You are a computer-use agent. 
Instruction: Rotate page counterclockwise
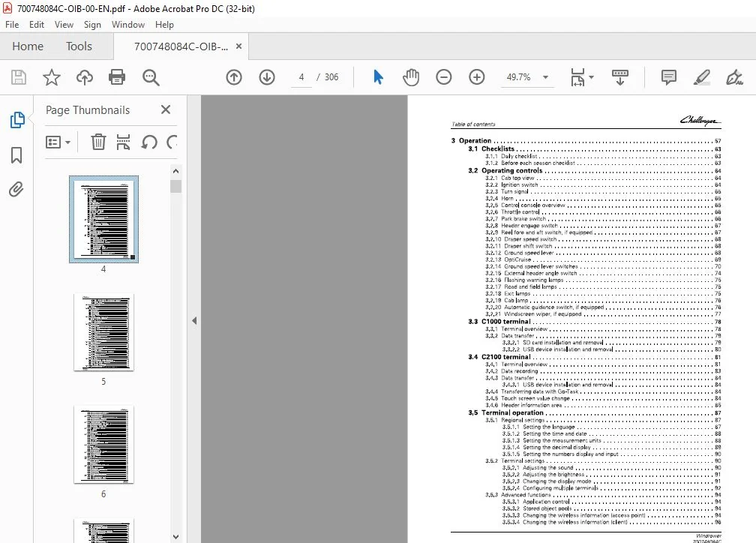tap(149, 142)
